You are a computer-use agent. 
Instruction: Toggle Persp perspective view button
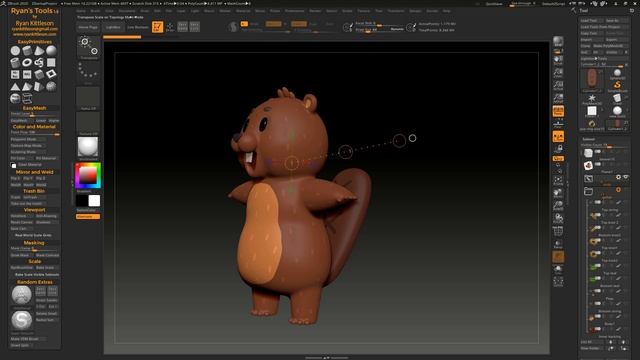click(x=558, y=111)
